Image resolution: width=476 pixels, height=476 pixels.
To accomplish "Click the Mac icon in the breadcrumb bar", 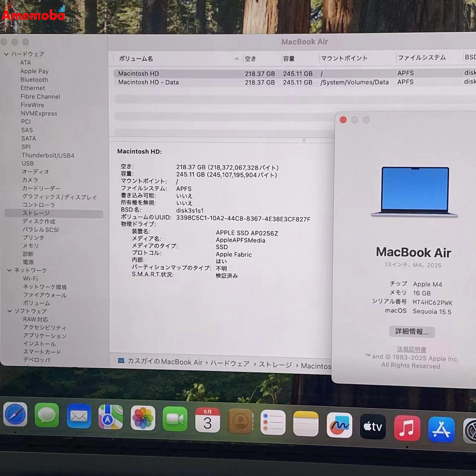I will click(120, 361).
